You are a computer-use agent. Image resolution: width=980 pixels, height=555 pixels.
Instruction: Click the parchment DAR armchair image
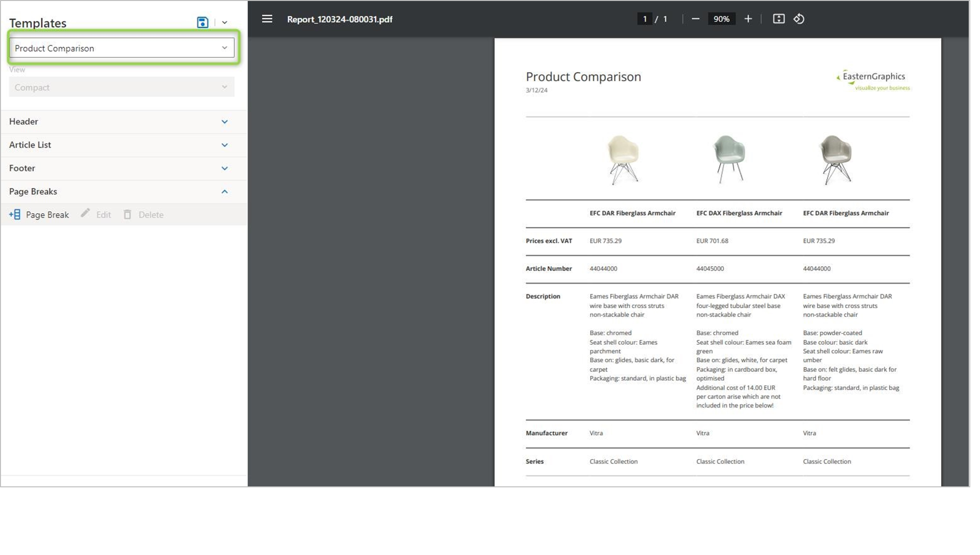click(x=623, y=160)
